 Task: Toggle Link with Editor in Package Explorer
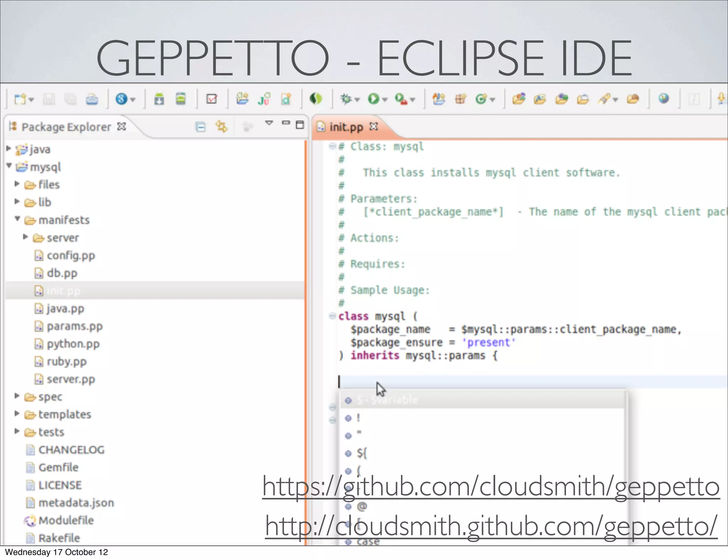click(x=221, y=126)
